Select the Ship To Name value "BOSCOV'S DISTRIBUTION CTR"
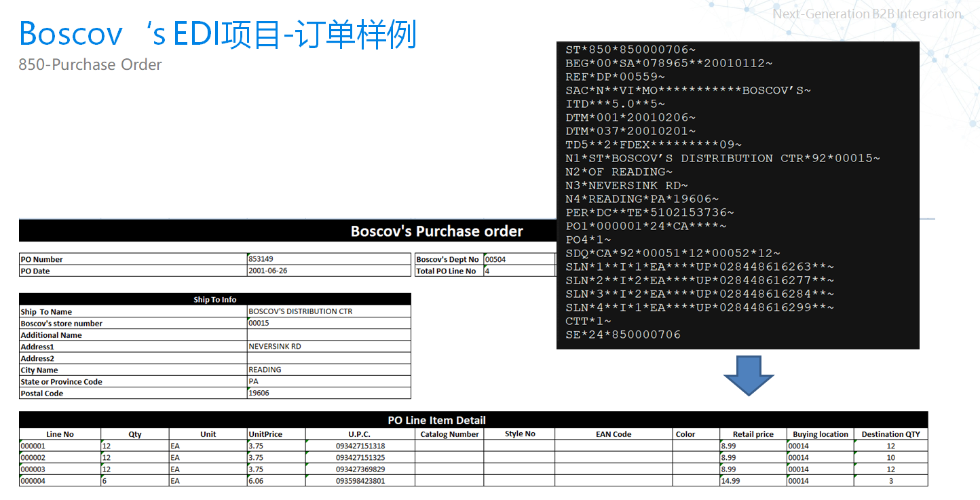The width and height of the screenshot is (980, 500). point(329,311)
